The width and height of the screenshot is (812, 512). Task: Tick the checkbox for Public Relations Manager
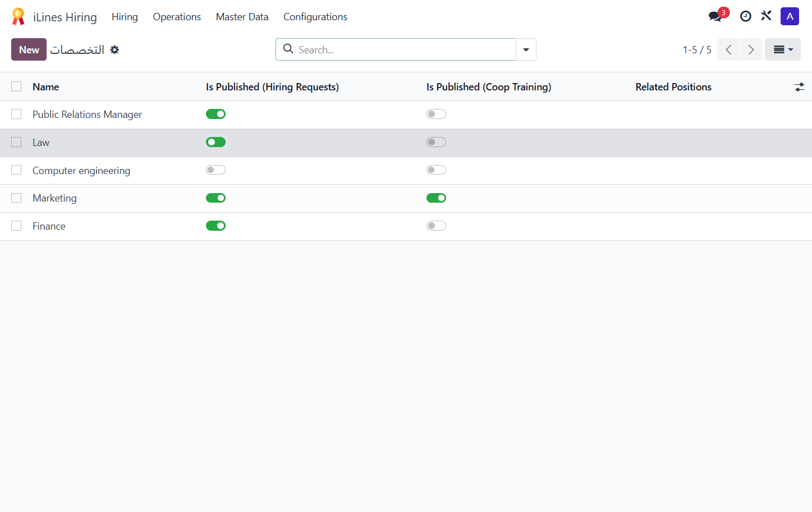click(x=16, y=114)
